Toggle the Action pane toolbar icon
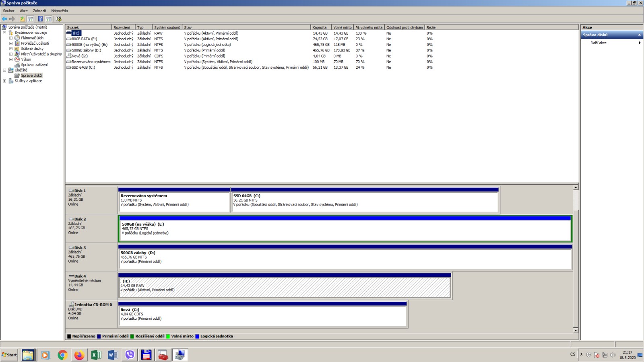This screenshot has width=644, height=362. [x=49, y=19]
